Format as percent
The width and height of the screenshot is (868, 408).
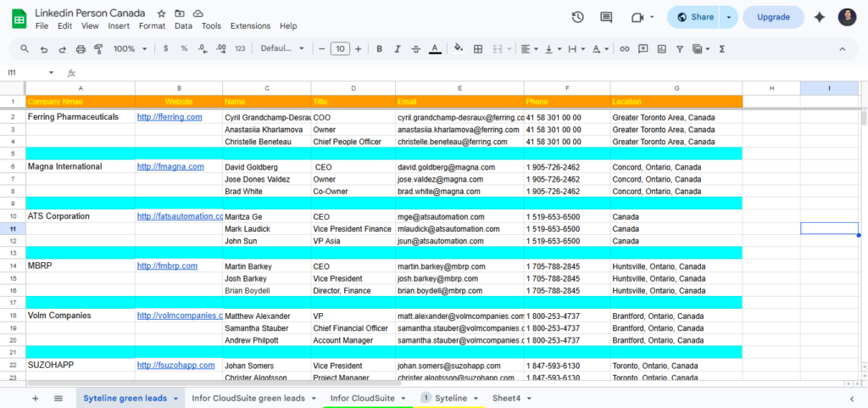(184, 48)
